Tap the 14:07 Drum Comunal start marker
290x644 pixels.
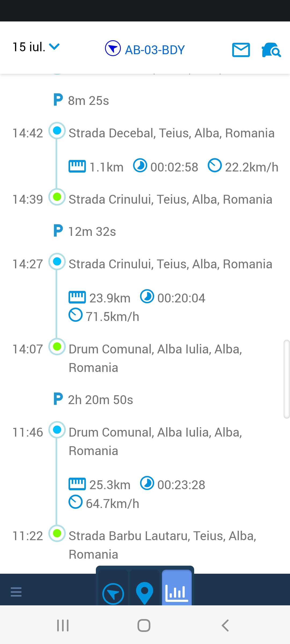tap(57, 347)
